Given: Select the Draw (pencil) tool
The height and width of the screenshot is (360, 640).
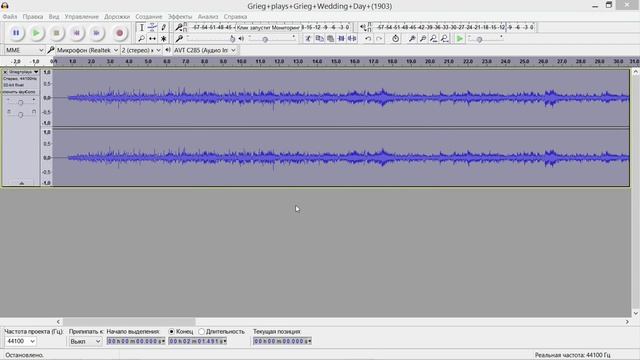Looking at the screenshot, I should click(163, 27).
